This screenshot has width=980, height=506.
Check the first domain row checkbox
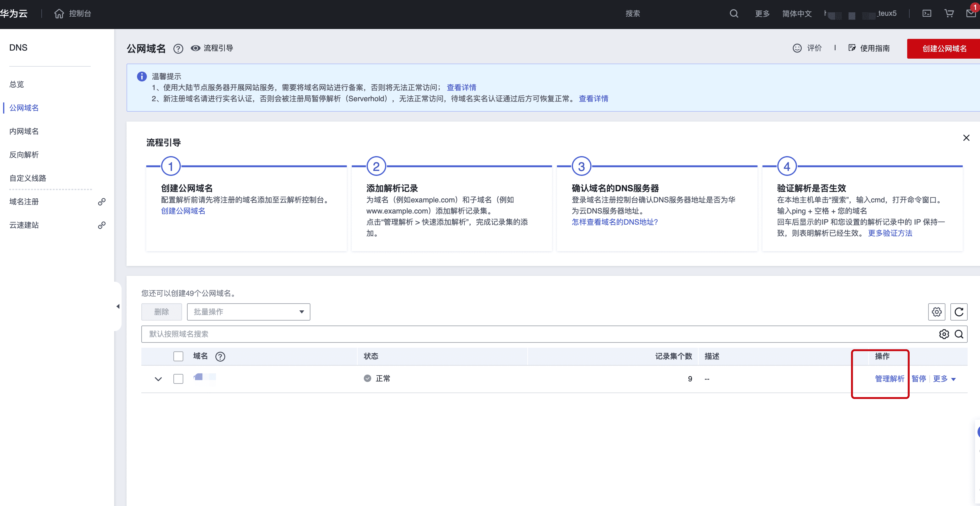[178, 379]
